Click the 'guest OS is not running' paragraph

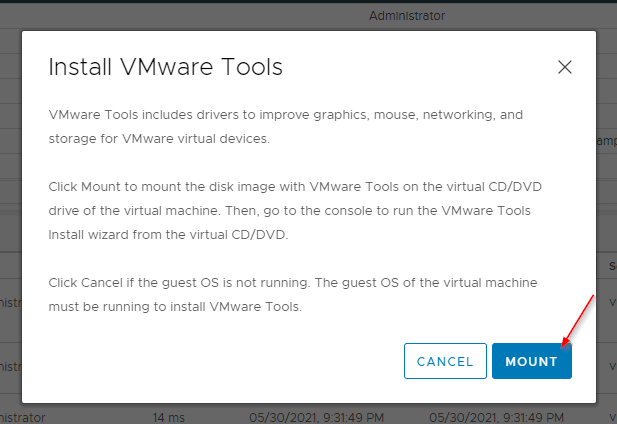pos(293,295)
